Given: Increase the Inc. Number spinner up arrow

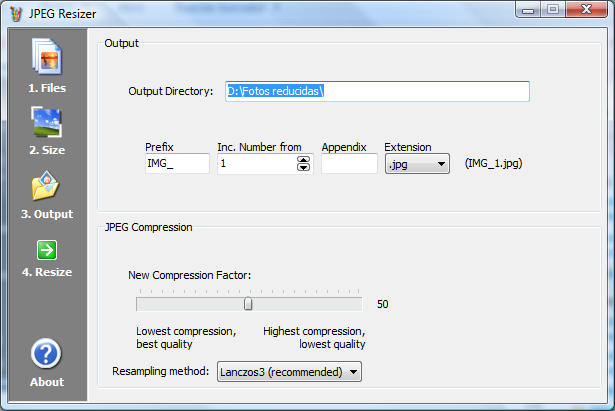Looking at the screenshot, I should [304, 159].
